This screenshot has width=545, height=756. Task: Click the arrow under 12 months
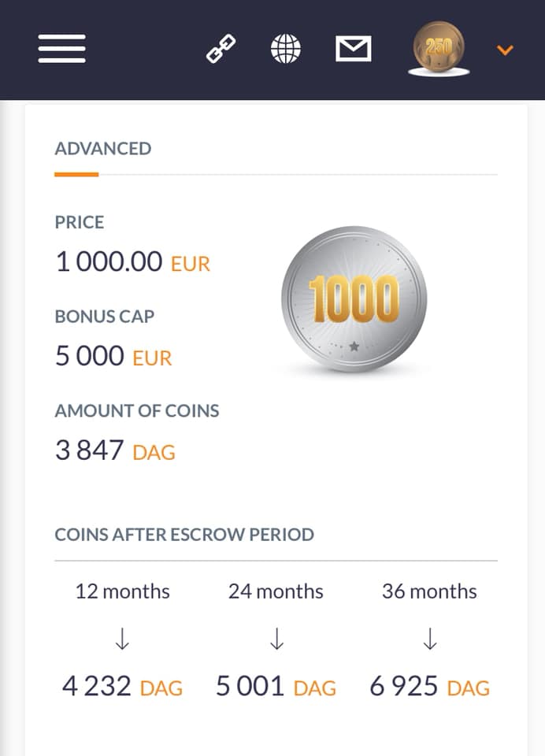point(122,641)
